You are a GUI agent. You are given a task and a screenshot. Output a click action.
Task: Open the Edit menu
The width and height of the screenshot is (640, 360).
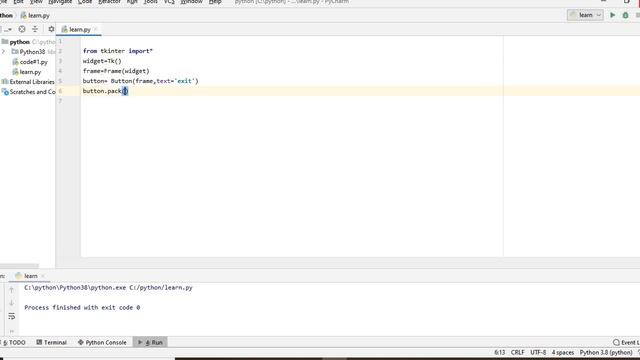click(18, 2)
